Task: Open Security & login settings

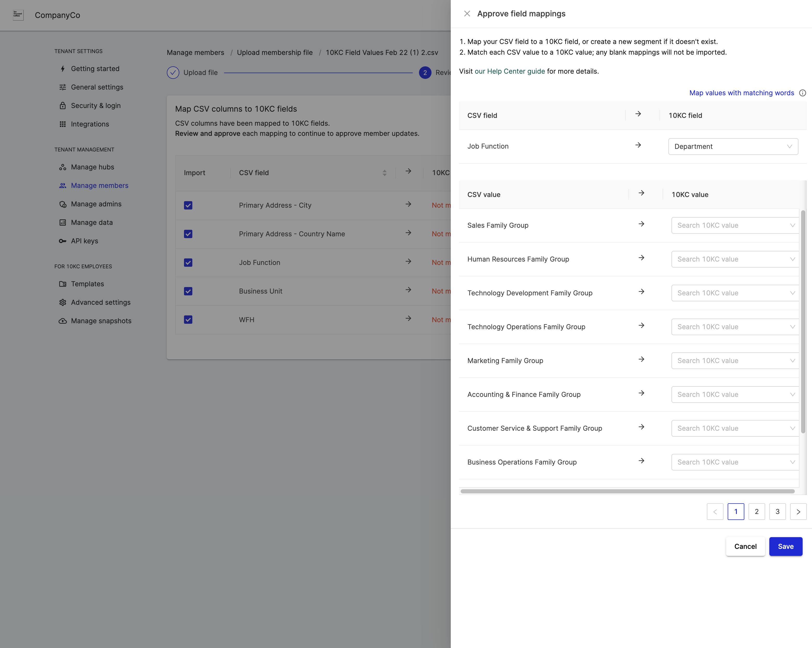Action: coord(96,105)
